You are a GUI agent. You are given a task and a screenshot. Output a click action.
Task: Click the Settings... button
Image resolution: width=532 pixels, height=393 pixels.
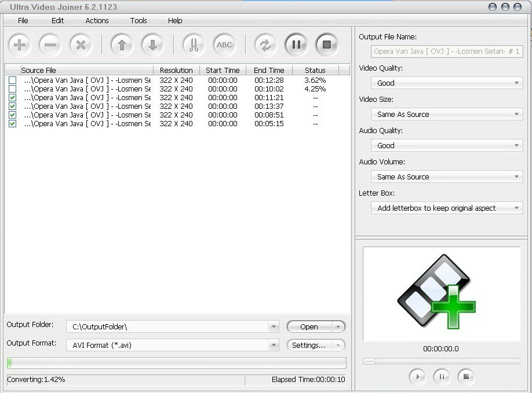[x=309, y=345]
